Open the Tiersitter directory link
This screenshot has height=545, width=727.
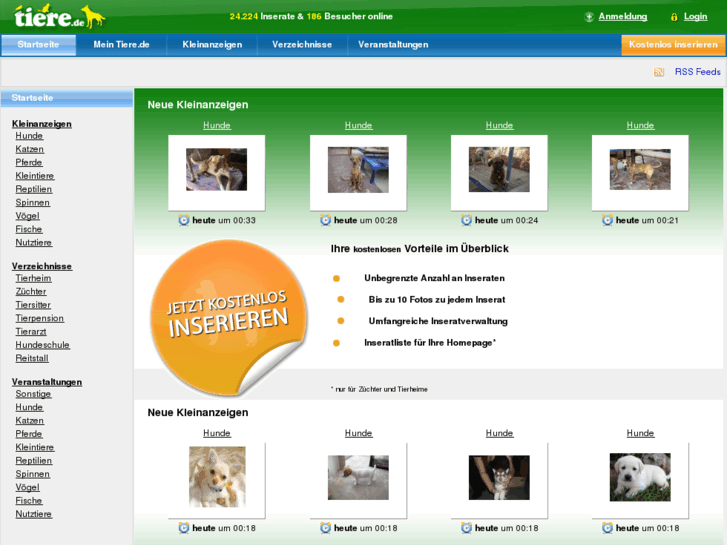33,305
